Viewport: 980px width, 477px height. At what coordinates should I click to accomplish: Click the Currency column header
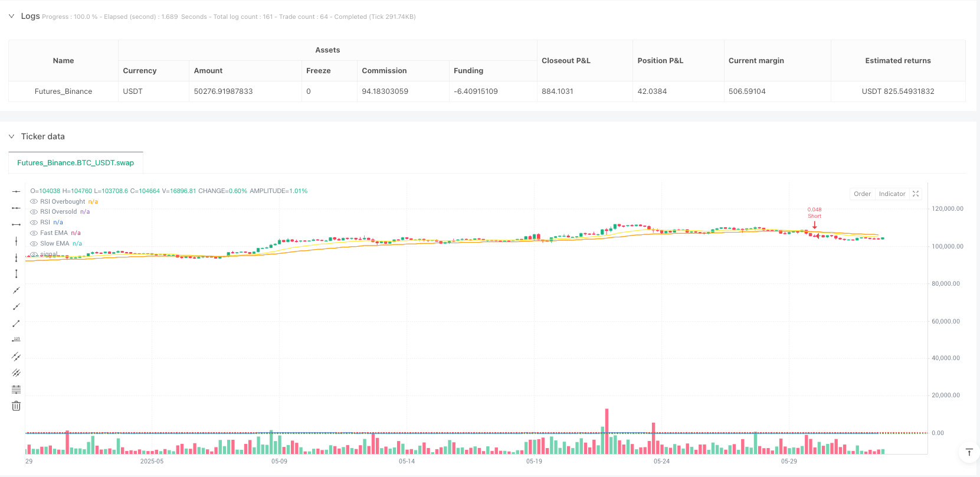click(140, 71)
